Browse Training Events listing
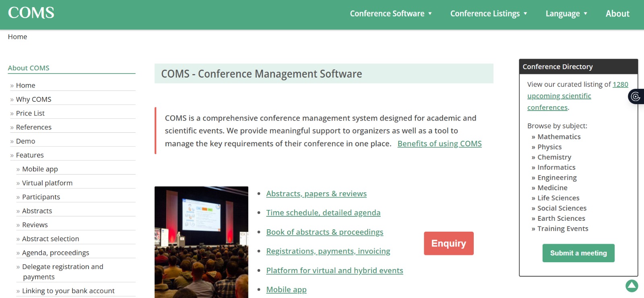 point(563,228)
